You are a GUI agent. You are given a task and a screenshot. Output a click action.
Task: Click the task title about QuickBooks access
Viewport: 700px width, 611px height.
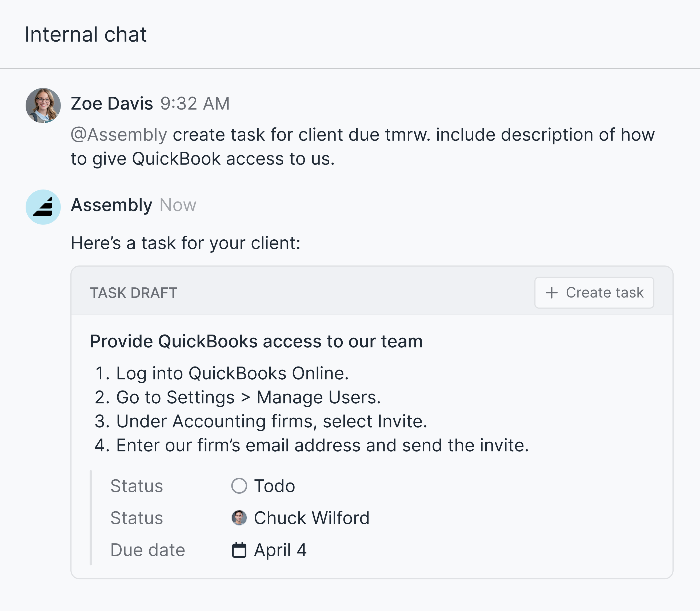click(x=256, y=341)
